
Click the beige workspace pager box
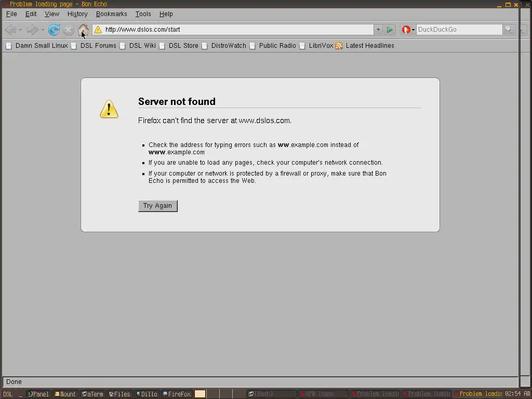(x=200, y=394)
